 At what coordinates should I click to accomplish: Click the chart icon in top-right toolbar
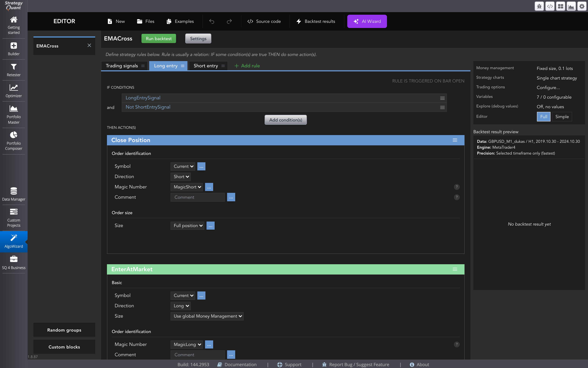pos(571,6)
